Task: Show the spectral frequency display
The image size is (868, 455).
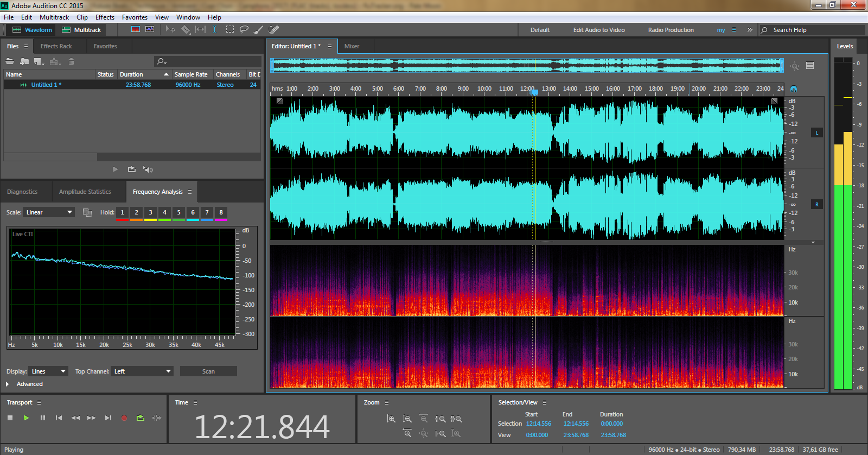Action: (x=136, y=29)
